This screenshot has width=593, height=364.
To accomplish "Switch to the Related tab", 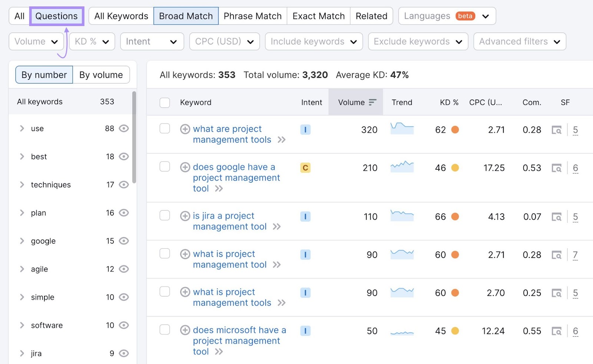I will 371,16.
